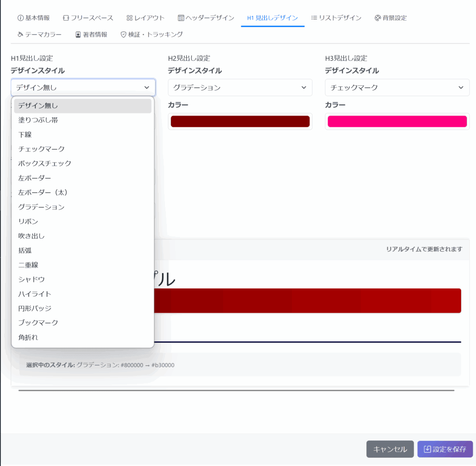The width and height of the screenshot is (476, 466).
Task: Pick チェックマーク in the H1 style list
Action: (83, 149)
